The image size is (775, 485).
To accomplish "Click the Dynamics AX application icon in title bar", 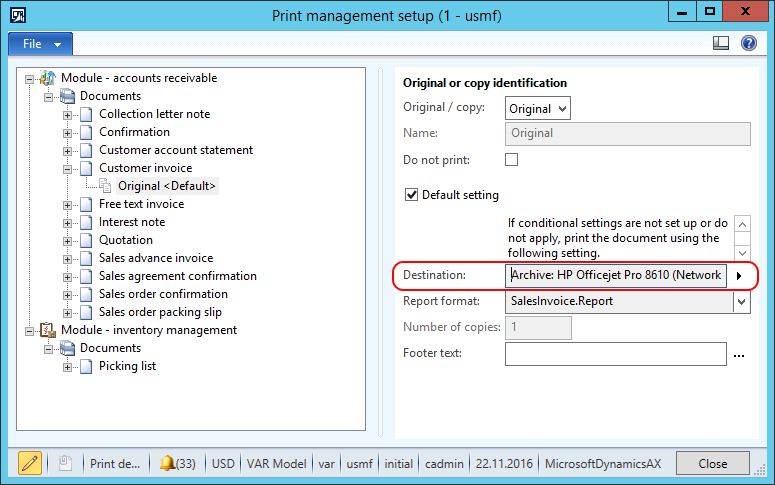I will click(x=18, y=15).
